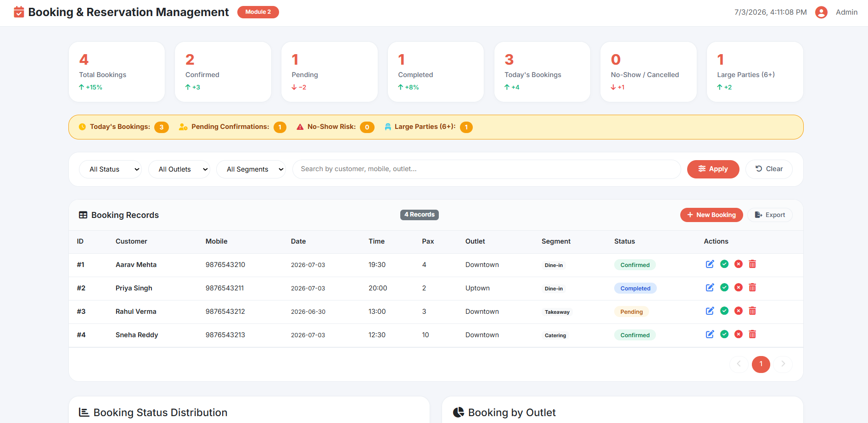Click the Admin user avatar icon

pos(821,12)
